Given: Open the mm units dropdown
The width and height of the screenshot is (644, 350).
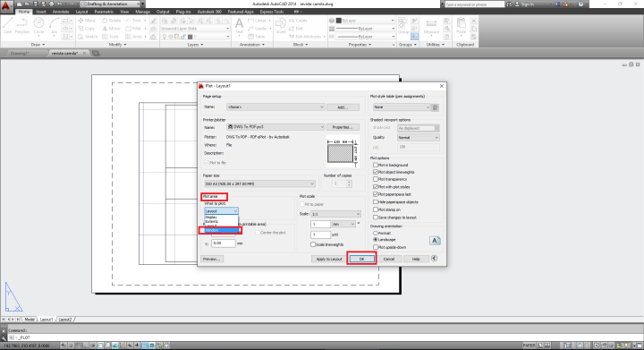Looking at the screenshot, I should point(343,224).
